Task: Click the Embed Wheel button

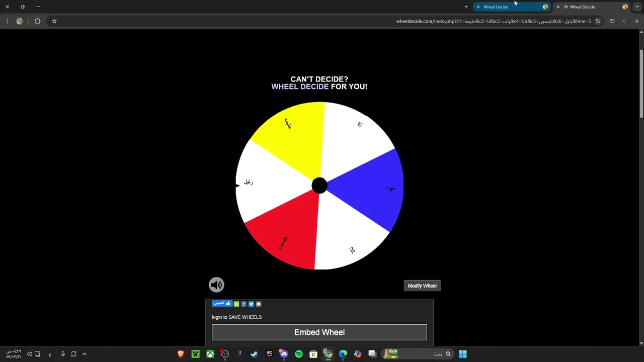Action: pos(319,332)
